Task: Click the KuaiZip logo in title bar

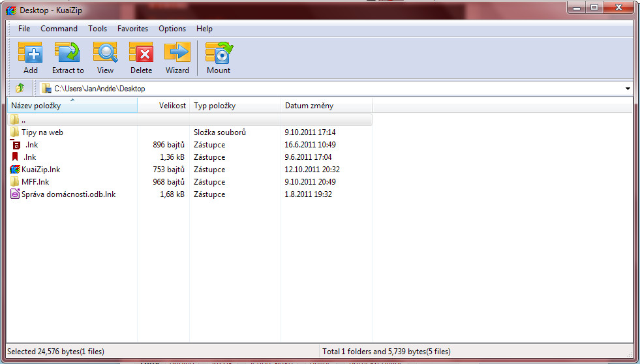Action: tap(11, 10)
